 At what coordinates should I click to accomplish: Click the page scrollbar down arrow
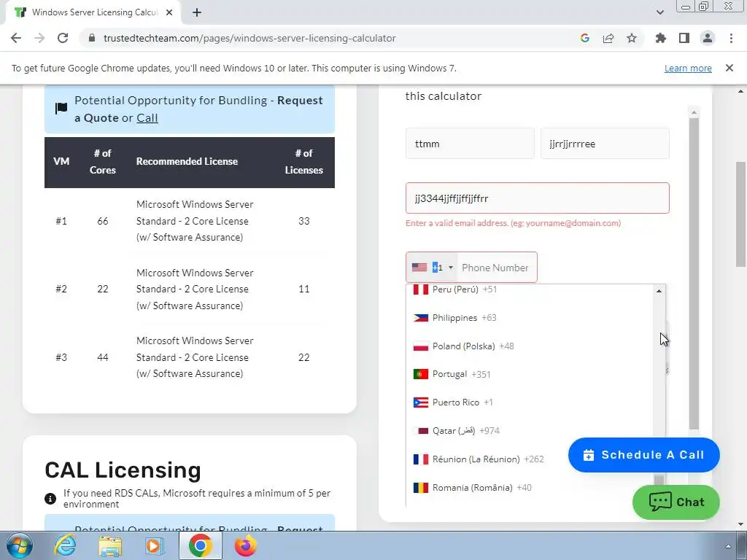click(740, 524)
